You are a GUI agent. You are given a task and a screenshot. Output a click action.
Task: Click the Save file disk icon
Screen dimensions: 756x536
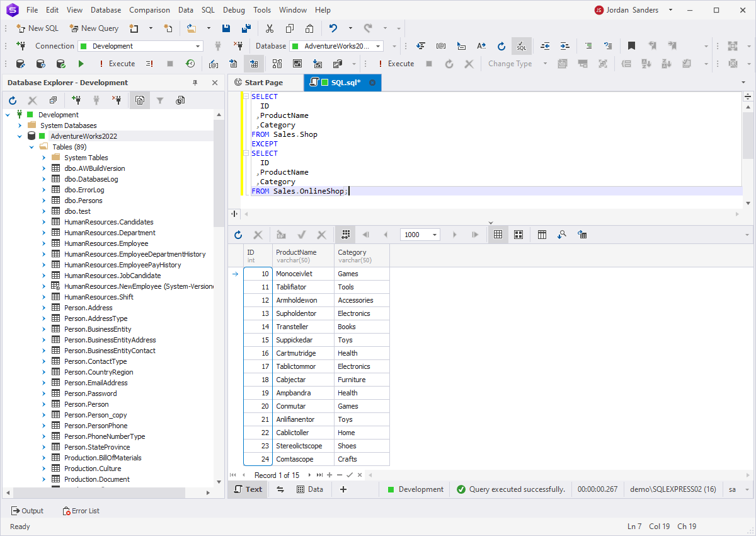point(226,28)
